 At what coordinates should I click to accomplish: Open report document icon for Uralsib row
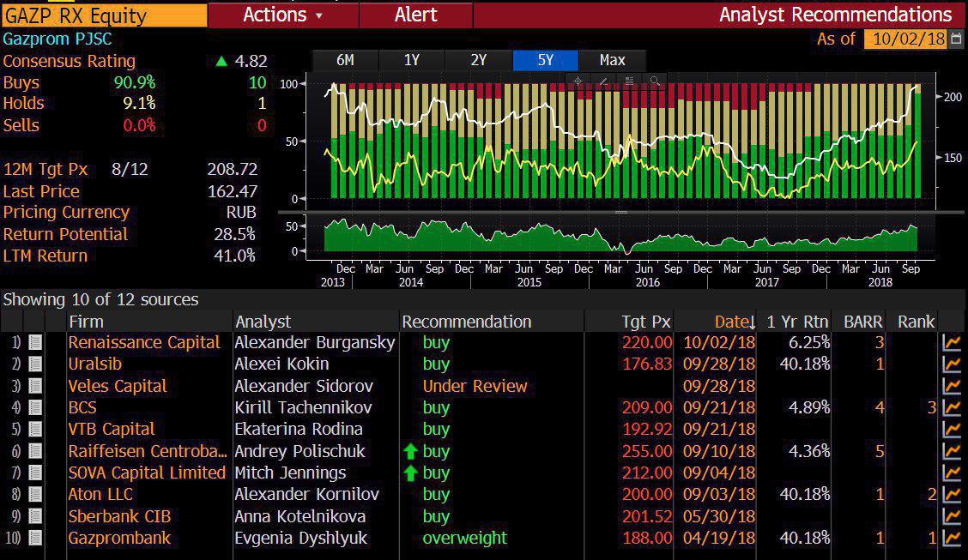(x=35, y=364)
